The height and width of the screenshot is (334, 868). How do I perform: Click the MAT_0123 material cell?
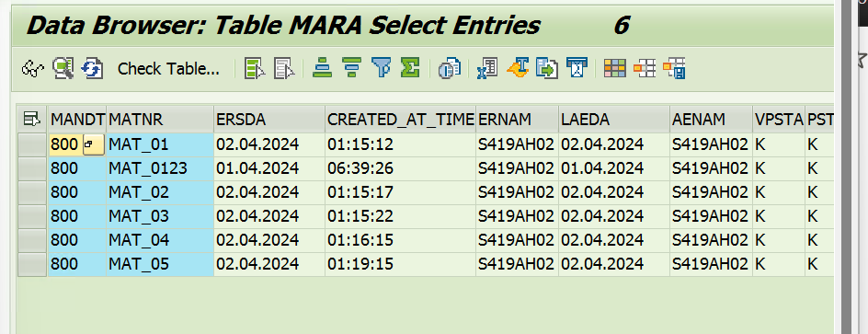point(160,168)
